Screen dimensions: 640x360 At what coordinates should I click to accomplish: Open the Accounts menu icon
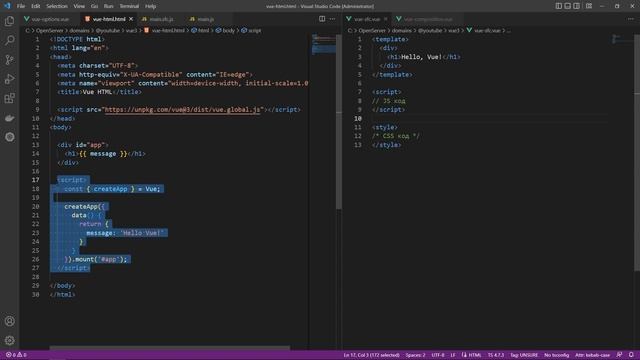(9, 321)
